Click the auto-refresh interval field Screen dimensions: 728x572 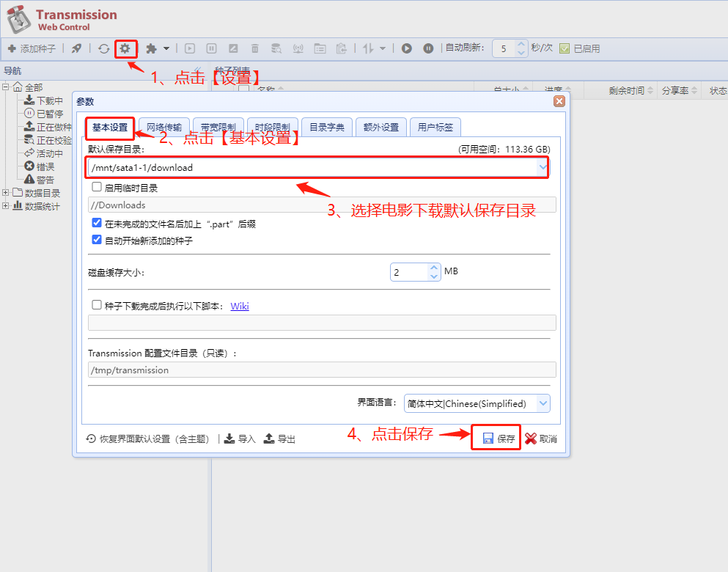(504, 48)
